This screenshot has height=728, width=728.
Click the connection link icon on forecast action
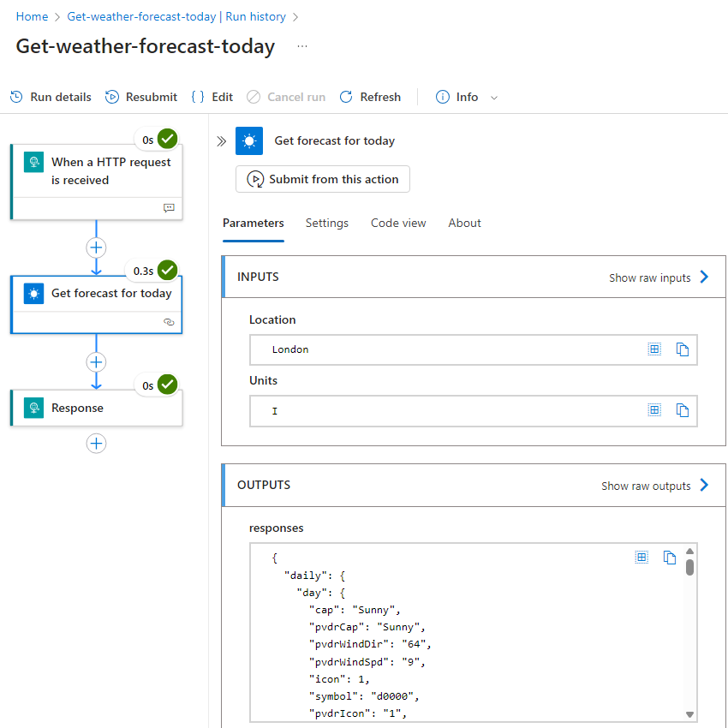169,322
